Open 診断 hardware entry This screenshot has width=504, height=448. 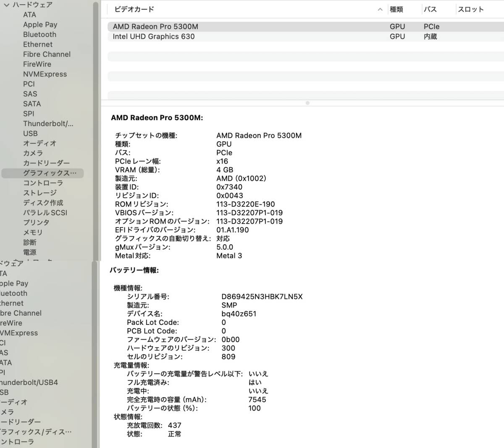click(x=30, y=242)
